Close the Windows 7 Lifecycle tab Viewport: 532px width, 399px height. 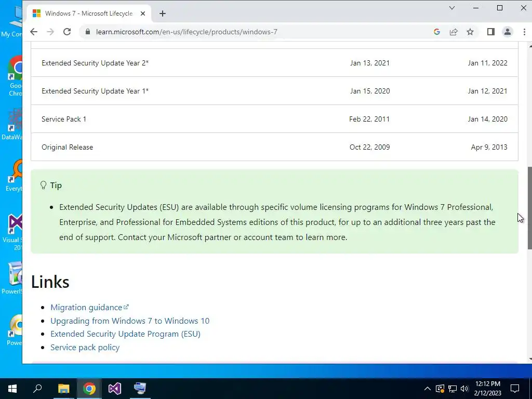click(x=143, y=14)
